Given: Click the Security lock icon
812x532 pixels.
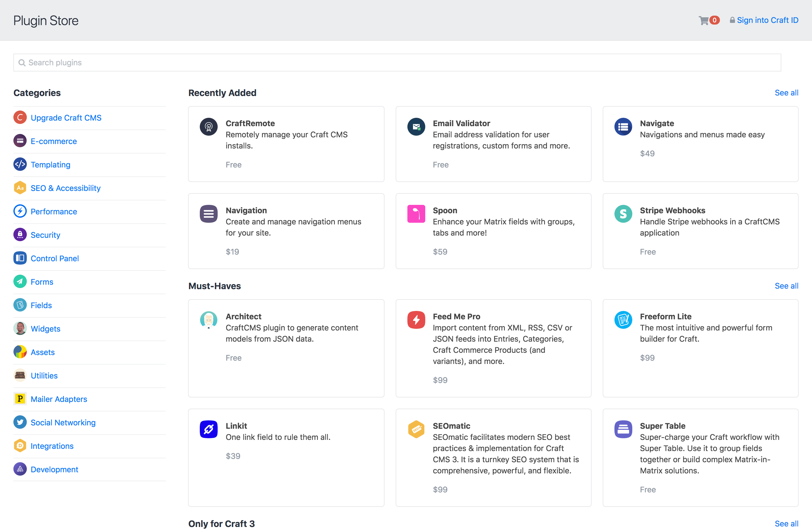Looking at the screenshot, I should [x=20, y=235].
